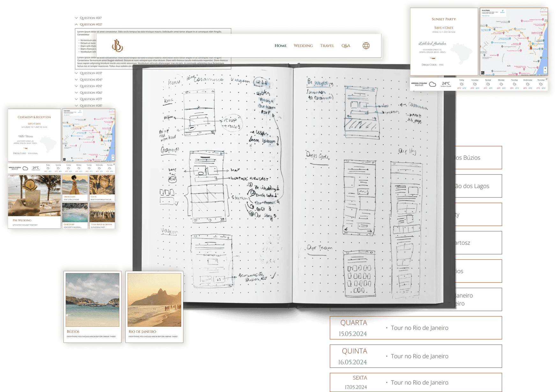556x392 pixels.
Task: Select the Quinta 16.05.2024 schedule row
Action: [x=416, y=356]
